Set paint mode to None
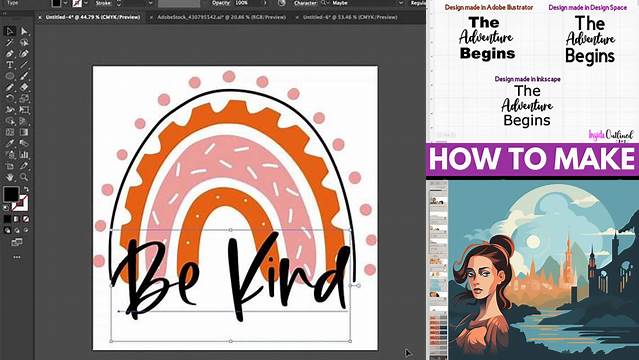639x360 pixels. click(26, 219)
